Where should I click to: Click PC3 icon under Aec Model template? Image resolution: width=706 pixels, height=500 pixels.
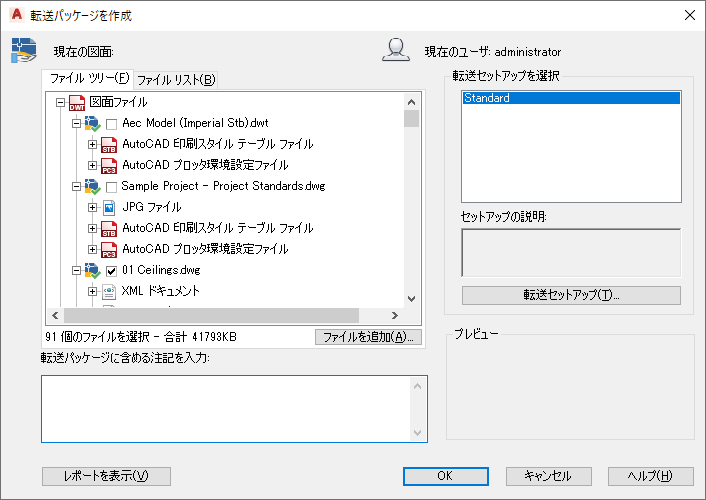click(x=109, y=166)
